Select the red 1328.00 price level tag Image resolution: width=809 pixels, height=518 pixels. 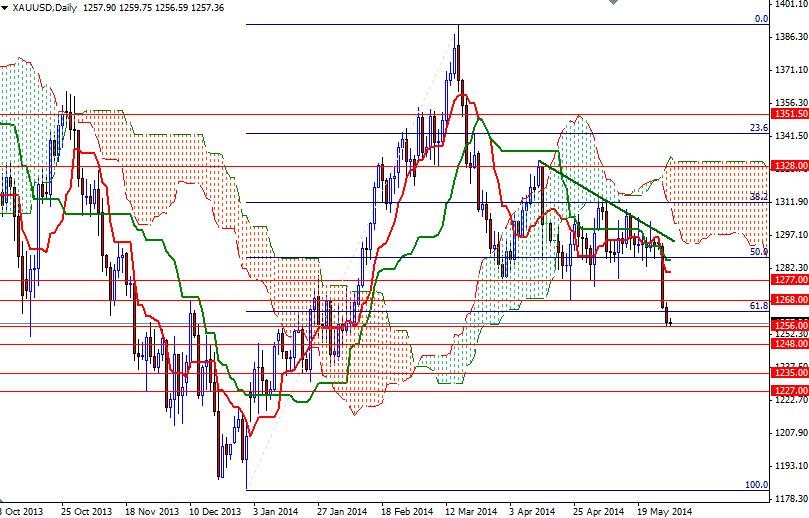tap(787, 166)
